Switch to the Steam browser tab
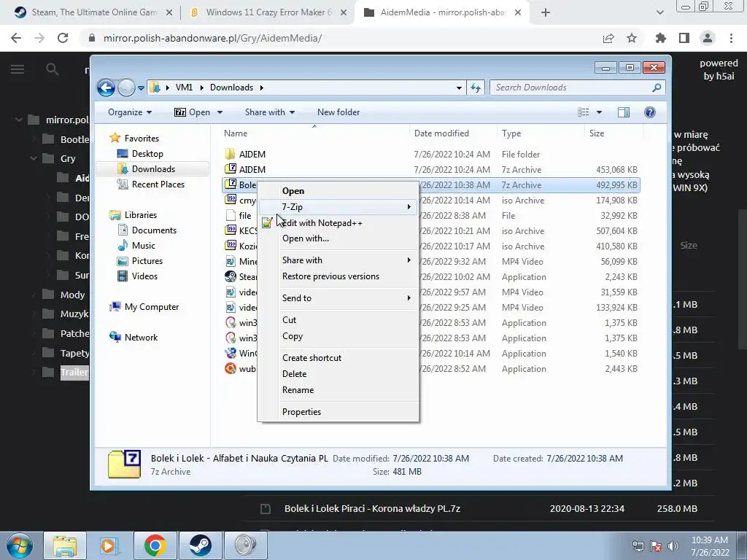747x560 pixels. (x=93, y=12)
